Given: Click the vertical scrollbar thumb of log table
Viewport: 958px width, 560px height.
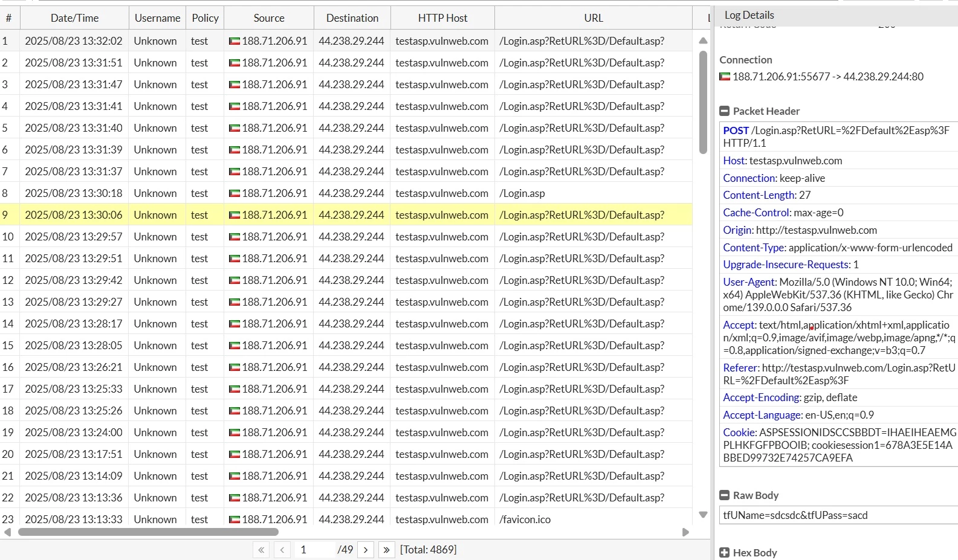Looking at the screenshot, I should click(703, 103).
